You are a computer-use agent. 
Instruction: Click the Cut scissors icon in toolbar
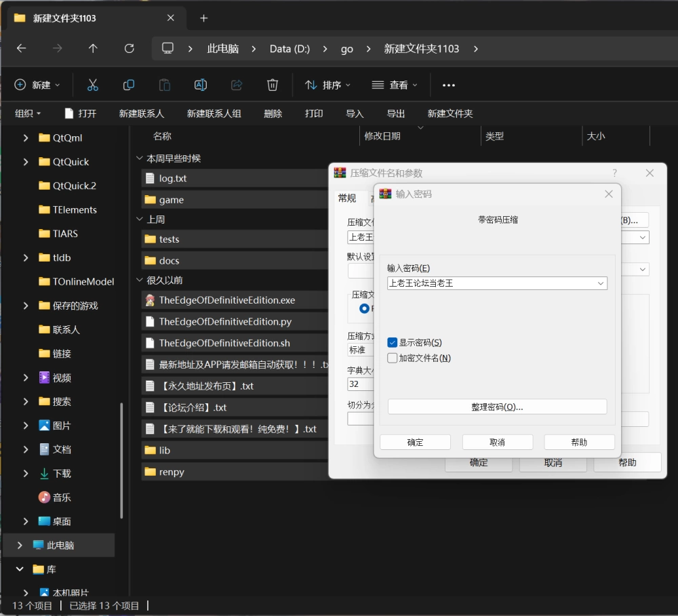(x=92, y=85)
